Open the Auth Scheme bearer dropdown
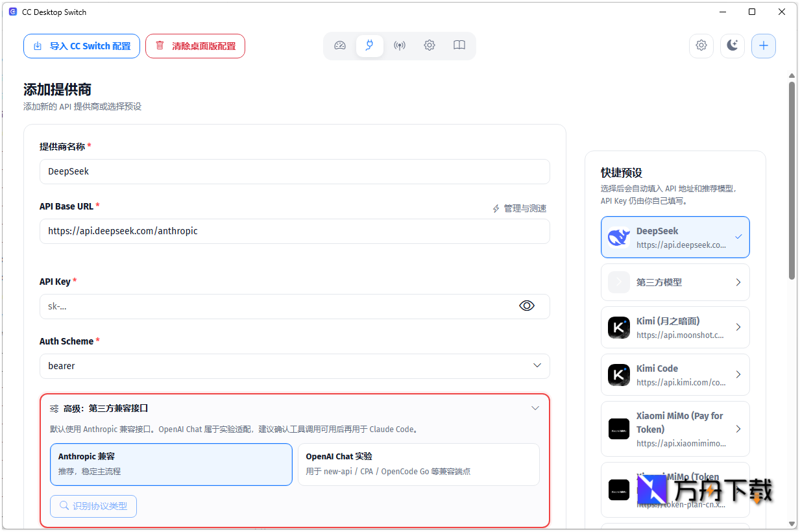The height and width of the screenshot is (532, 800). point(295,366)
